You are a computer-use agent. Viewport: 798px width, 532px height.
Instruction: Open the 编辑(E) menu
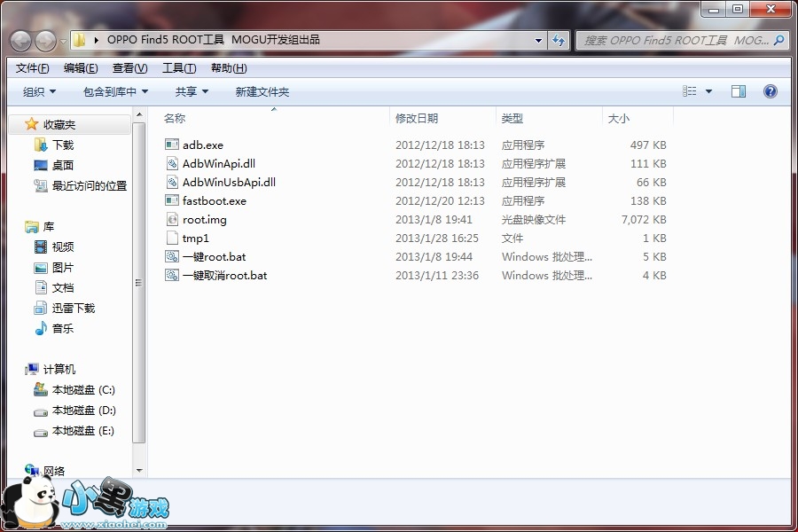click(81, 68)
